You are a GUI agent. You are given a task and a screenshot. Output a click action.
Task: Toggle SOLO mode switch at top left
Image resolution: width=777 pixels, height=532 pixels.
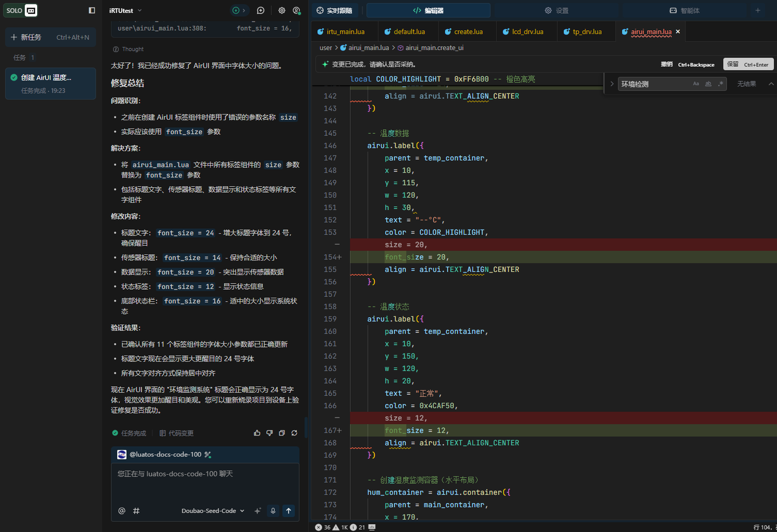21,10
